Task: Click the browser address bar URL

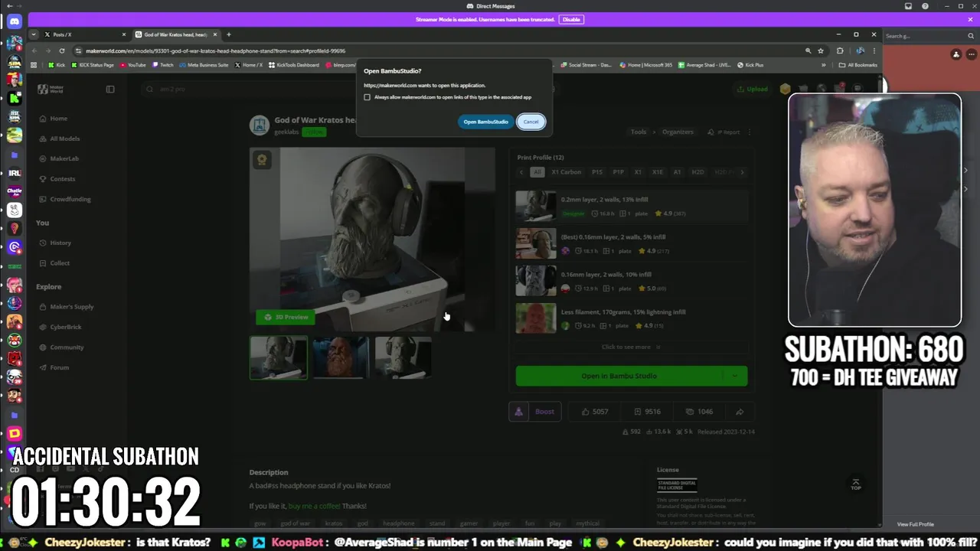Action: (x=216, y=51)
